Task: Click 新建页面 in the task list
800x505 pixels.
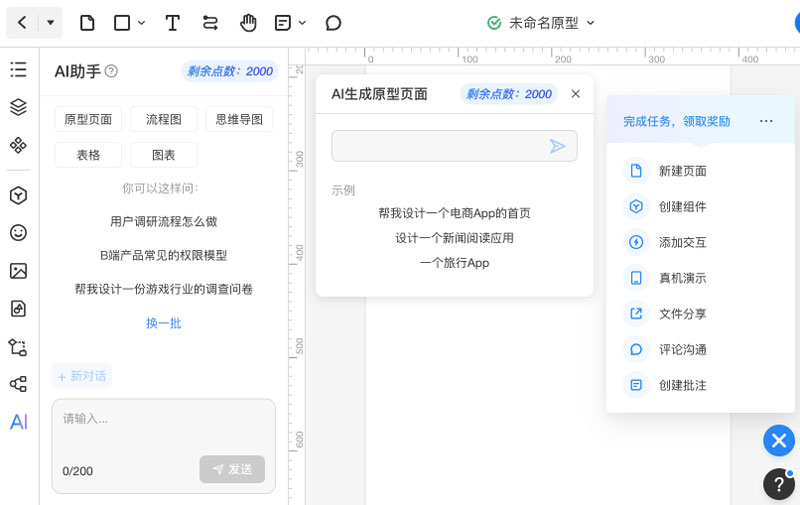Action: (x=682, y=171)
